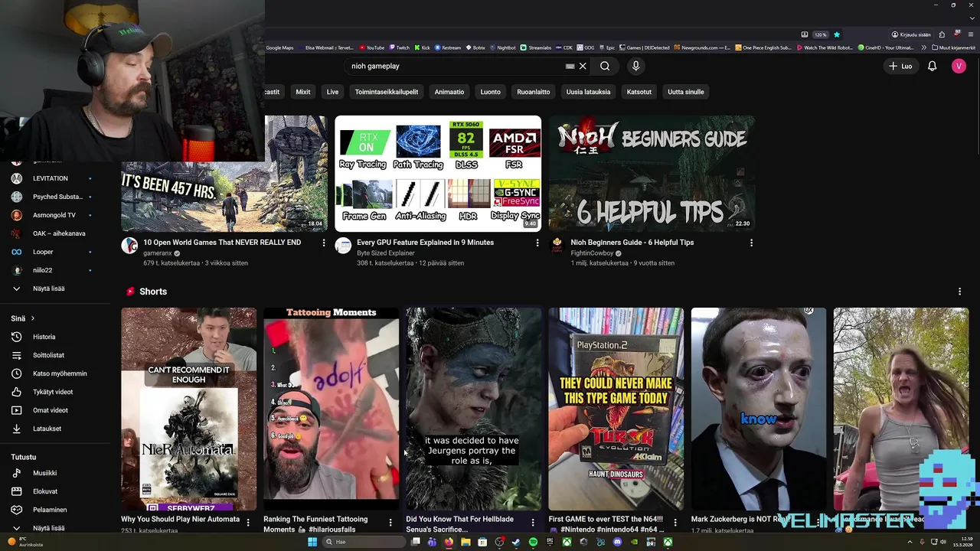Viewport: 980px width, 551px height.
Task: Open Steam from the taskbar
Action: (x=516, y=542)
